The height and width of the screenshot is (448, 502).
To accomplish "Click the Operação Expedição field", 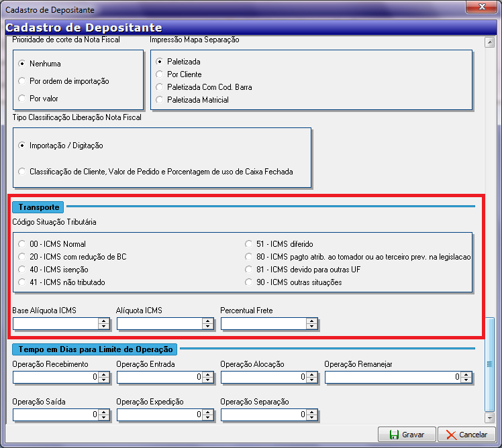I will point(160,414).
